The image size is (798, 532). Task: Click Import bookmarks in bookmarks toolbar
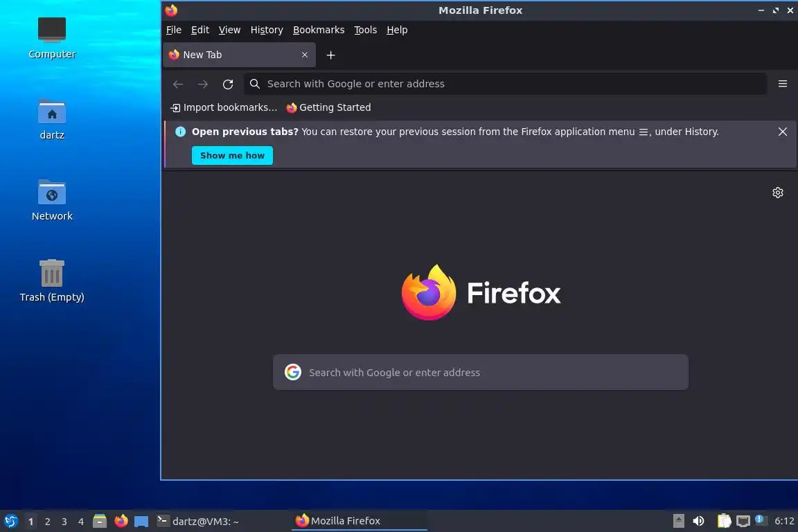[x=224, y=107]
